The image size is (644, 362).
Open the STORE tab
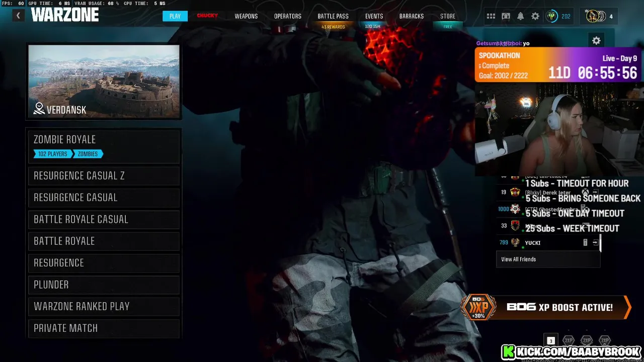pyautogui.click(x=448, y=16)
